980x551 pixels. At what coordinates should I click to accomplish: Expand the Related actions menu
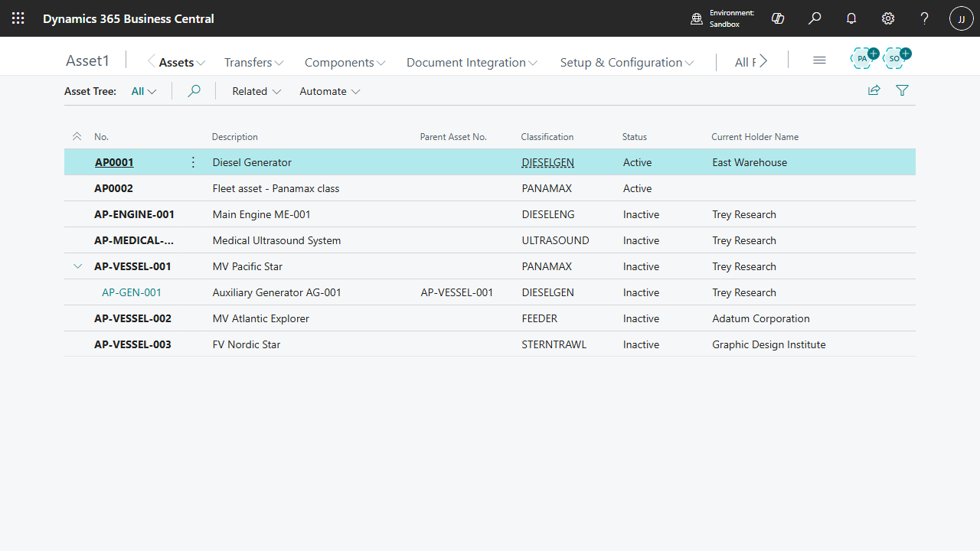(256, 91)
